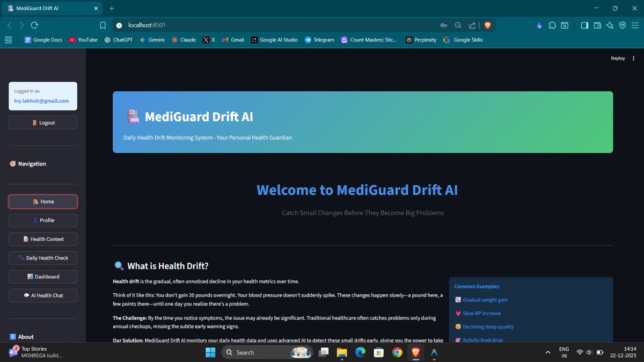Open Task View on the taskbar

point(324,352)
